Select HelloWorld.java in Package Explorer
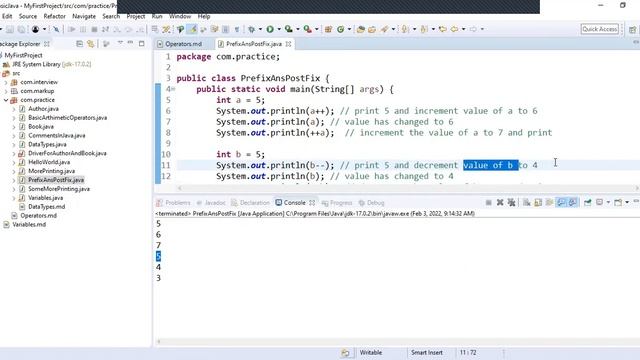 (49, 162)
